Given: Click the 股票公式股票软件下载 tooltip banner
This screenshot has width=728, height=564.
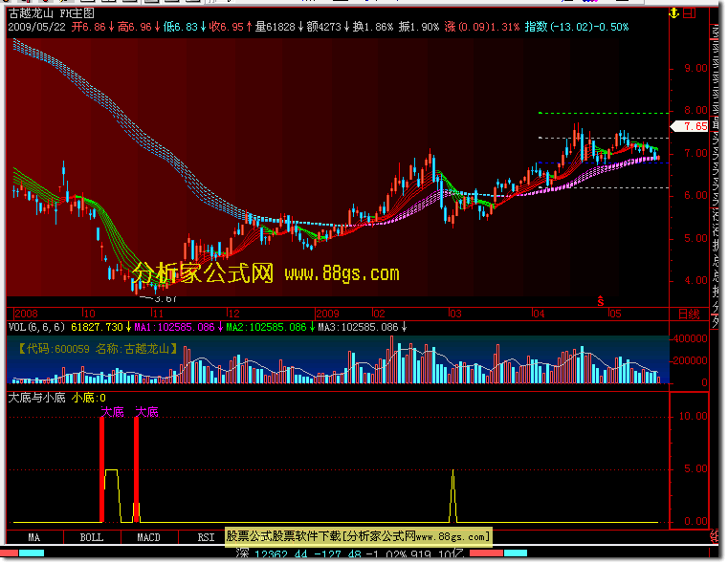Looking at the screenshot, I should [x=358, y=537].
